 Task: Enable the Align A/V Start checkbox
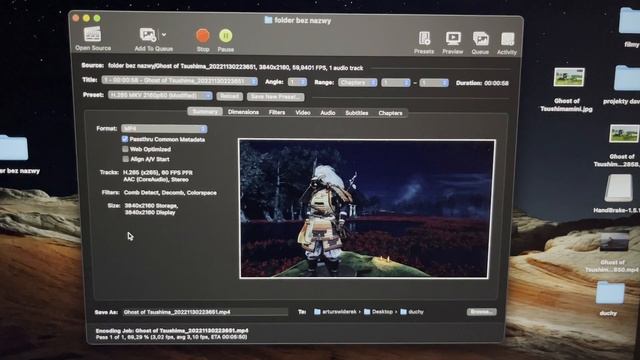126,159
